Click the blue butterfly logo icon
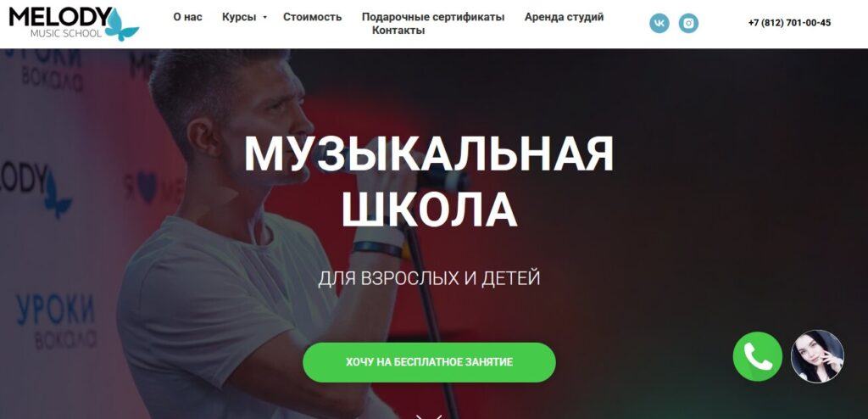The width and height of the screenshot is (868, 419). click(120, 25)
